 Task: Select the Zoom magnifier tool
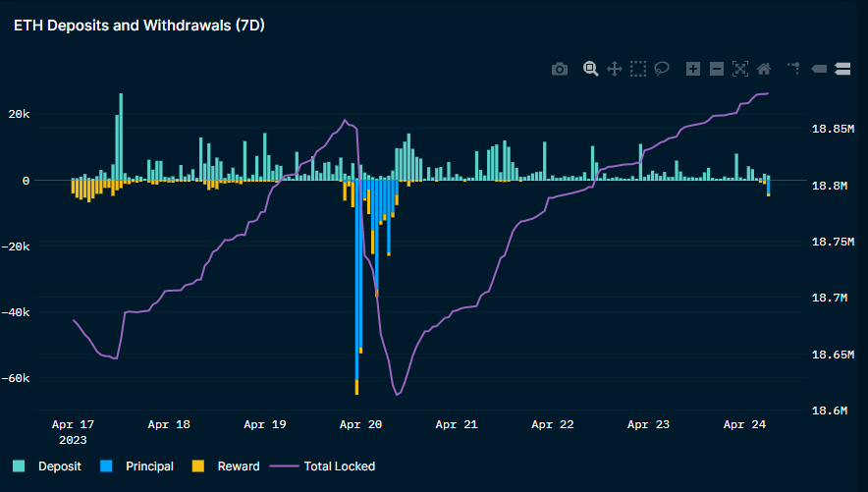click(591, 69)
